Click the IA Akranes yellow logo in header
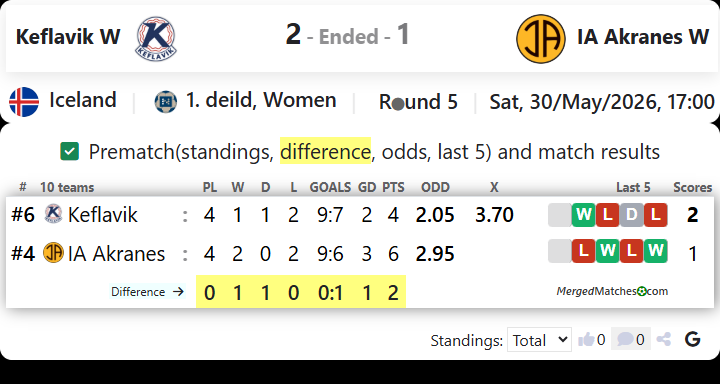 (x=541, y=39)
